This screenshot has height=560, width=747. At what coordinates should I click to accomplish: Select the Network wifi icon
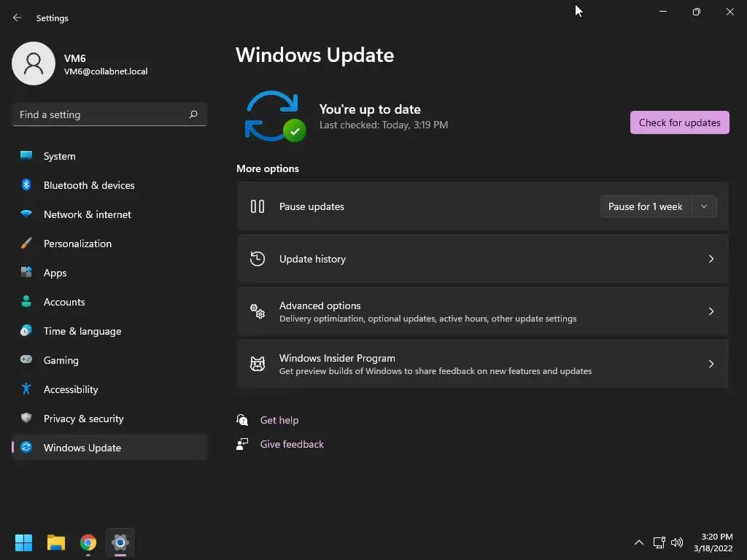coord(26,214)
